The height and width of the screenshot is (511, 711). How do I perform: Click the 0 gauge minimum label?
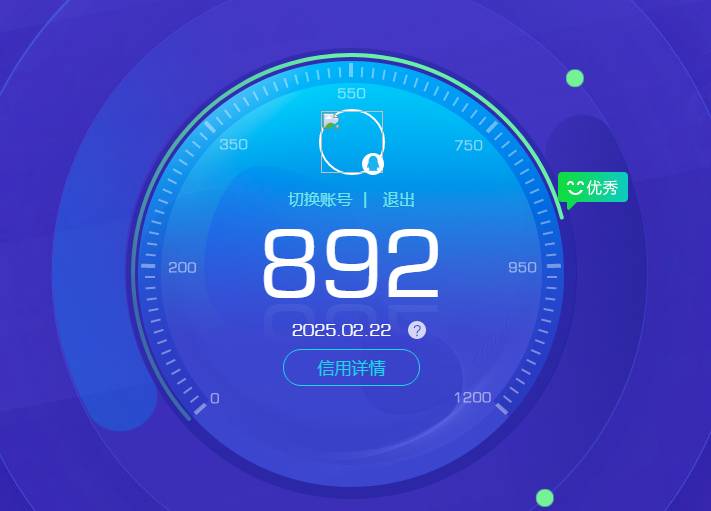click(214, 398)
